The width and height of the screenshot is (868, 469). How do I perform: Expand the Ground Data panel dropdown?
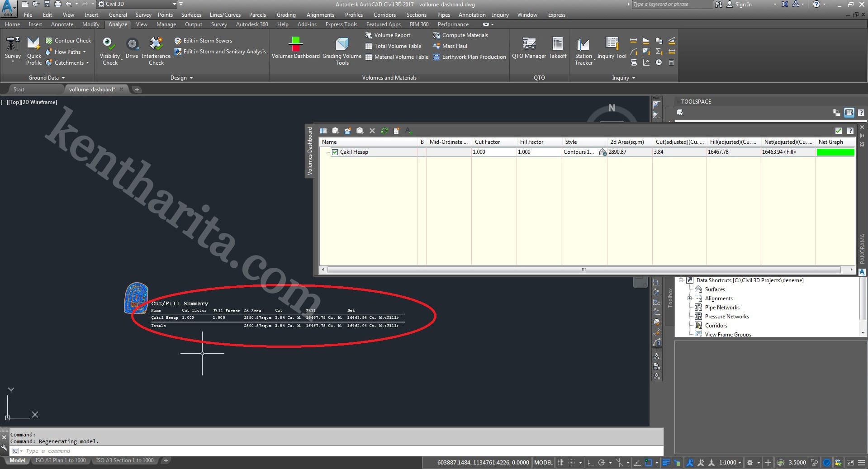pos(47,78)
